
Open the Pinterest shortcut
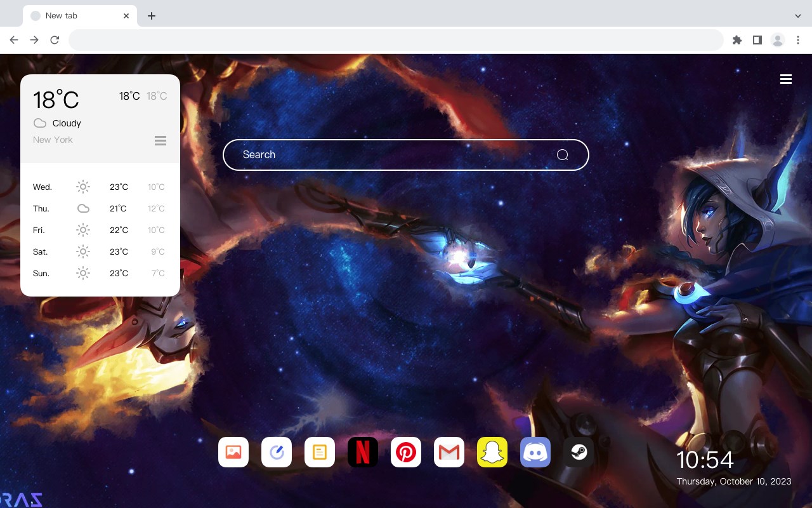click(x=406, y=452)
